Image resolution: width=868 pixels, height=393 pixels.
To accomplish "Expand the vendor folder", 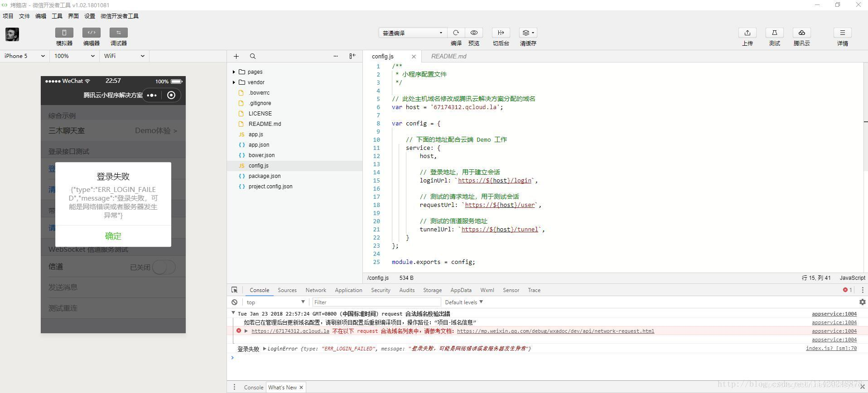I will (234, 82).
